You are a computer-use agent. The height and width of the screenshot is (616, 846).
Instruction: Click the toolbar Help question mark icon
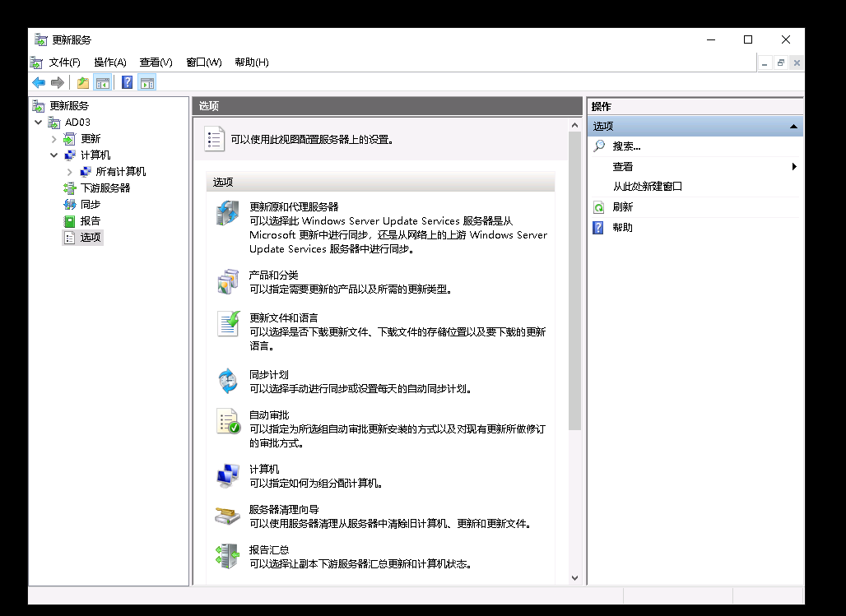pos(127,82)
